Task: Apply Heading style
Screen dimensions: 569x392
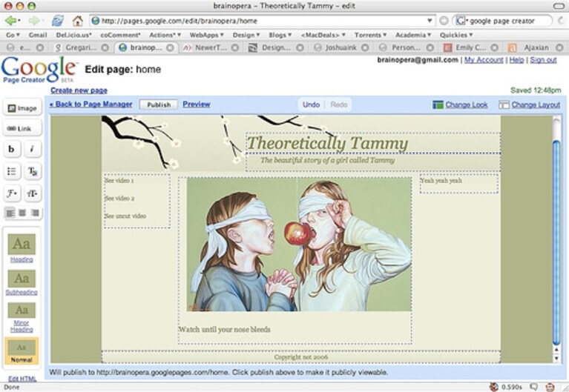Action: pyautogui.click(x=22, y=248)
